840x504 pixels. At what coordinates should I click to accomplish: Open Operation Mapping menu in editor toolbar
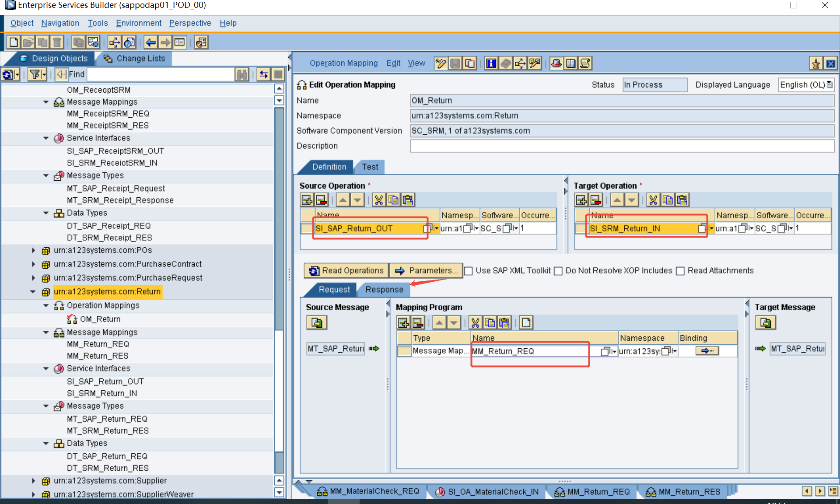tap(343, 63)
